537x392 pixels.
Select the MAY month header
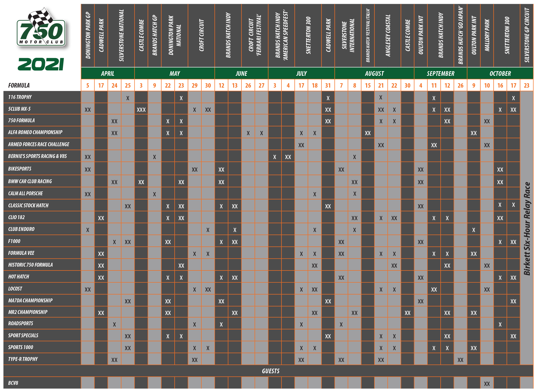pyautogui.click(x=175, y=73)
